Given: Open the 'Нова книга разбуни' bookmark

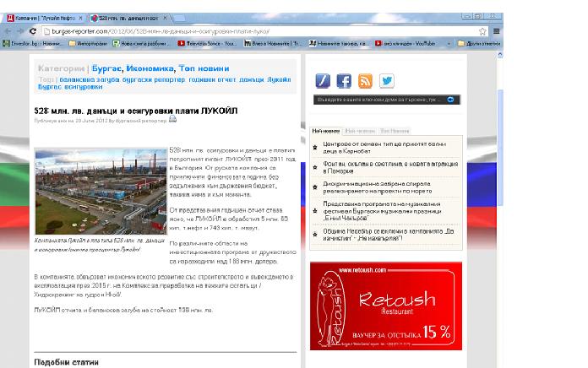Looking at the screenshot, I should 142,44.
